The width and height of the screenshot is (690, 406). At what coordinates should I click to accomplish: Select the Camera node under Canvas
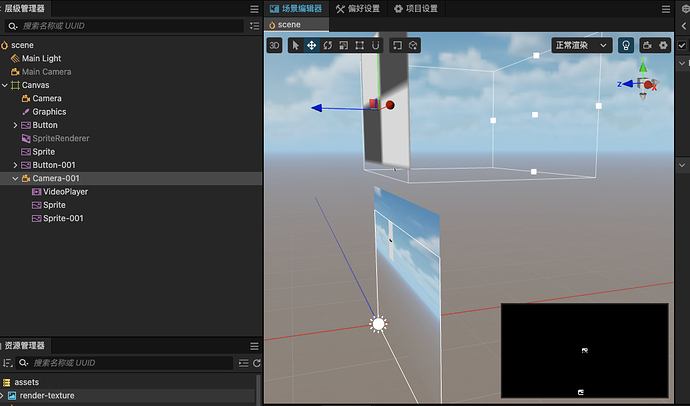point(47,99)
